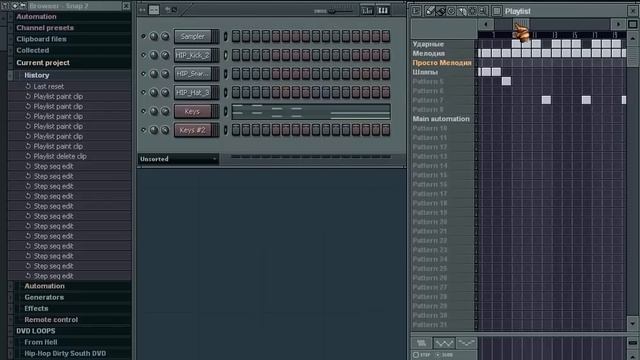This screenshot has height=360, width=640.
Task: Select the Current project folder
Action: coord(43,63)
